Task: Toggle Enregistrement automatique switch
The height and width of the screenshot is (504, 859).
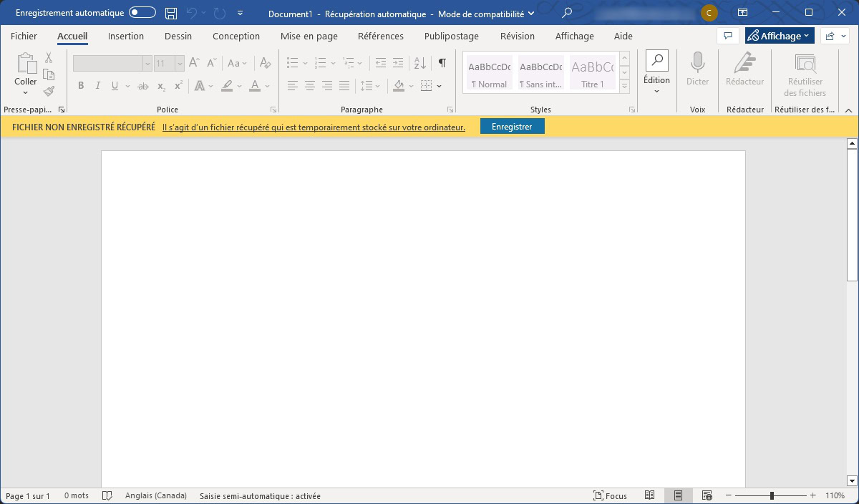Action: (x=142, y=13)
